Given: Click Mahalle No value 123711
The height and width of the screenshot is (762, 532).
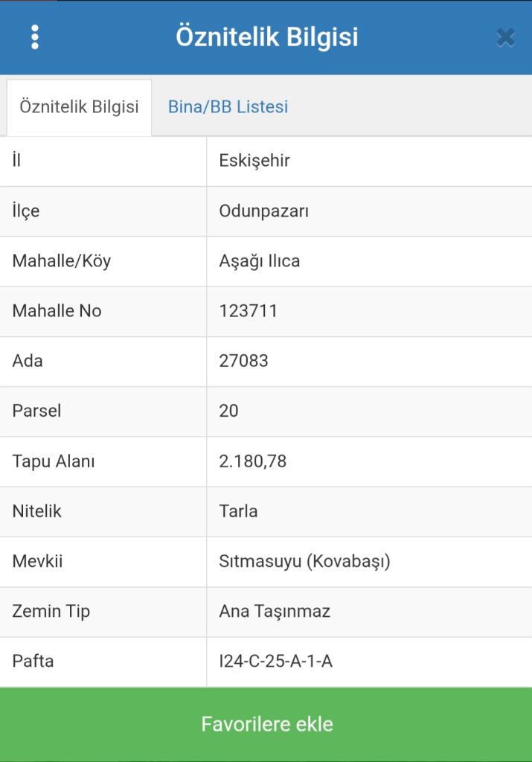Looking at the screenshot, I should point(249,311).
